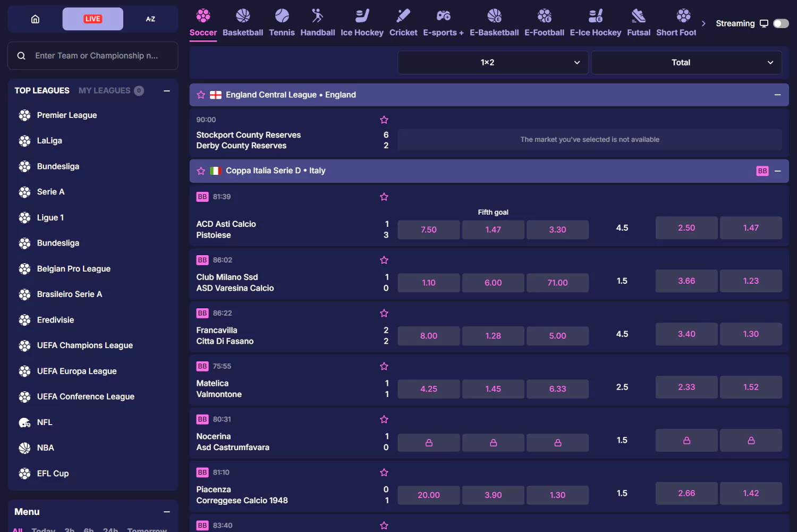Viewport: 797px width, 532px height.
Task: Click the team or championship search field
Action: (92, 56)
